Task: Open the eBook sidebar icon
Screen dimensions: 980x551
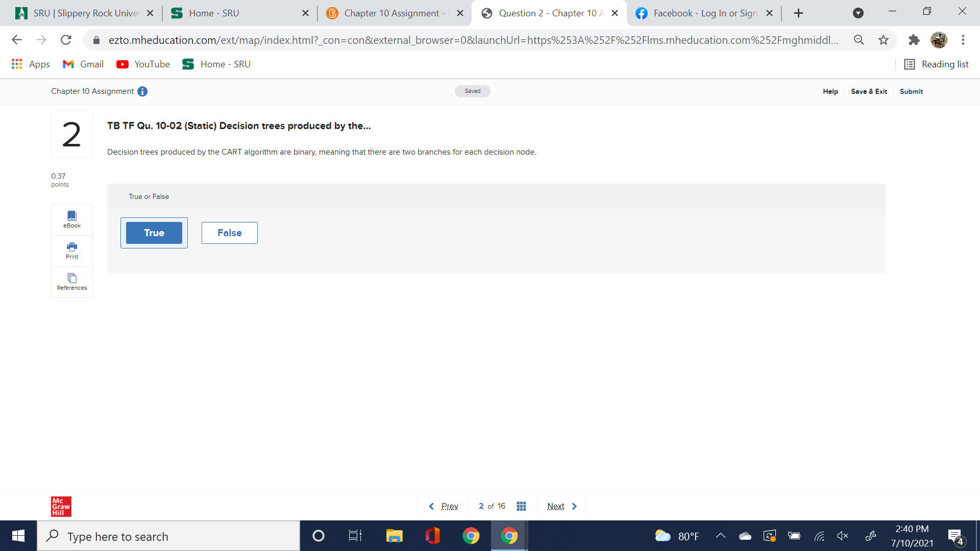Action: [72, 219]
